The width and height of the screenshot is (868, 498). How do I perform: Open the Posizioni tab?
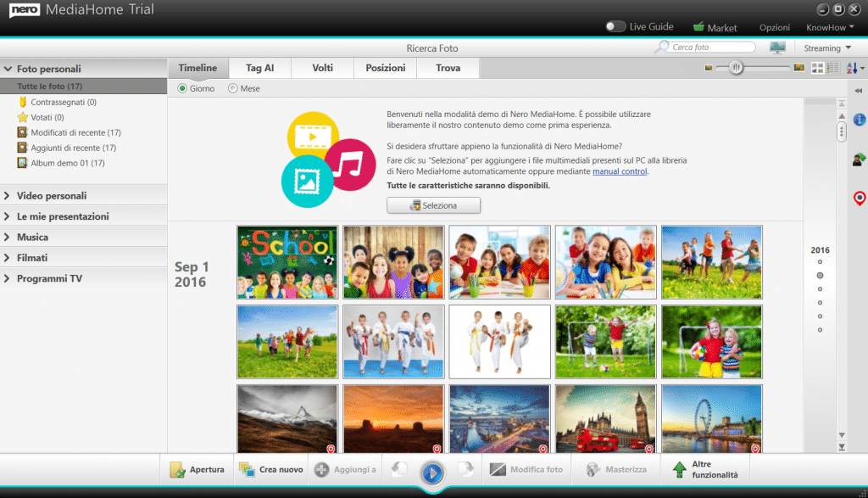coord(386,68)
